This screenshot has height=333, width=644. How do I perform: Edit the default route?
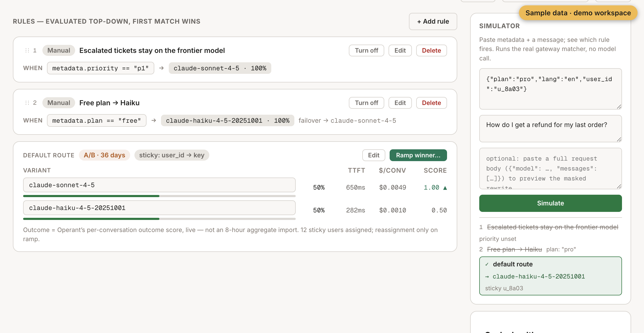[x=374, y=155]
